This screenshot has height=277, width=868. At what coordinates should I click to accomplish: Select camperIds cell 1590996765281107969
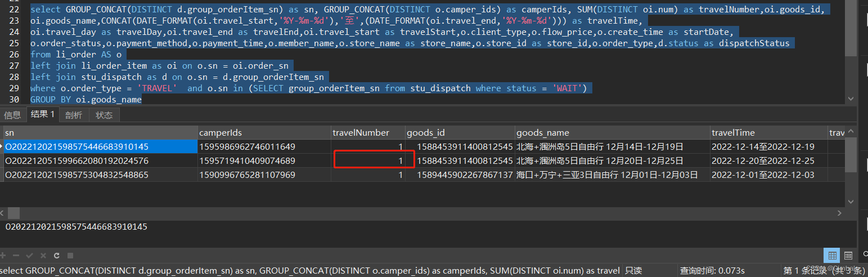tap(264, 175)
